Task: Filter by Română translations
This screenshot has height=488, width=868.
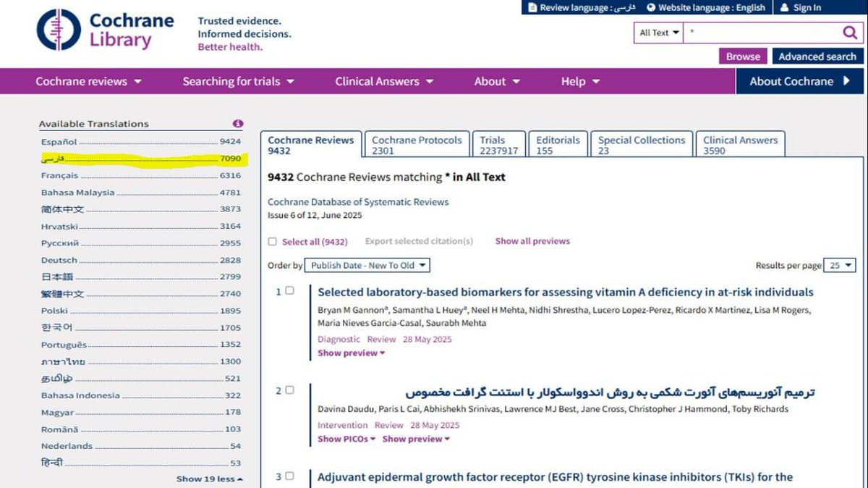Action: click(141, 429)
